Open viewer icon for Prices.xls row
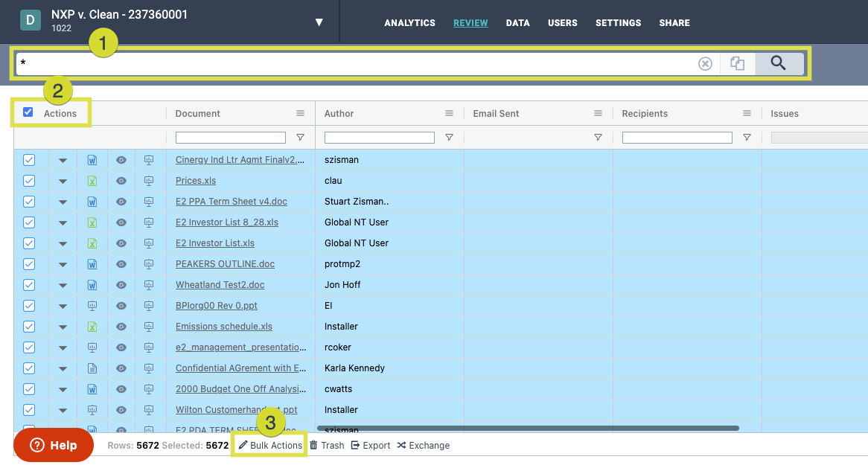This screenshot has width=868, height=468. click(x=121, y=181)
